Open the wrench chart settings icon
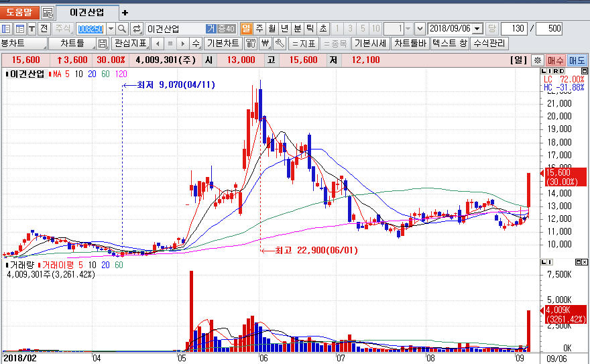The height and width of the screenshot is (364, 590). [280, 44]
